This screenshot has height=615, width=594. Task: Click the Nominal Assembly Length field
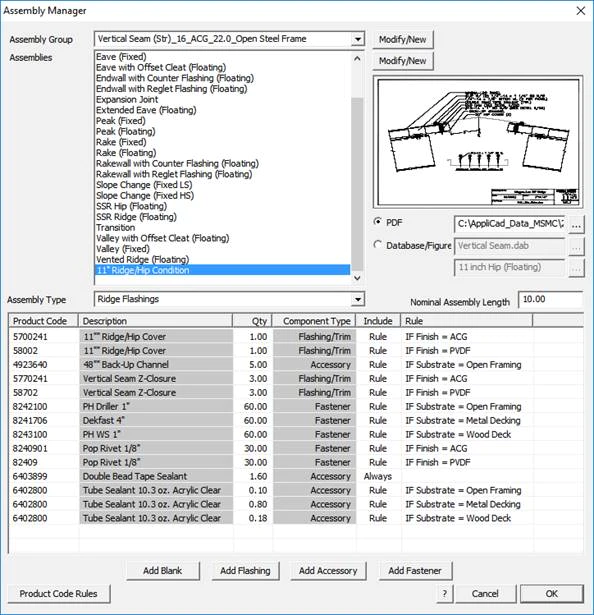point(550,300)
